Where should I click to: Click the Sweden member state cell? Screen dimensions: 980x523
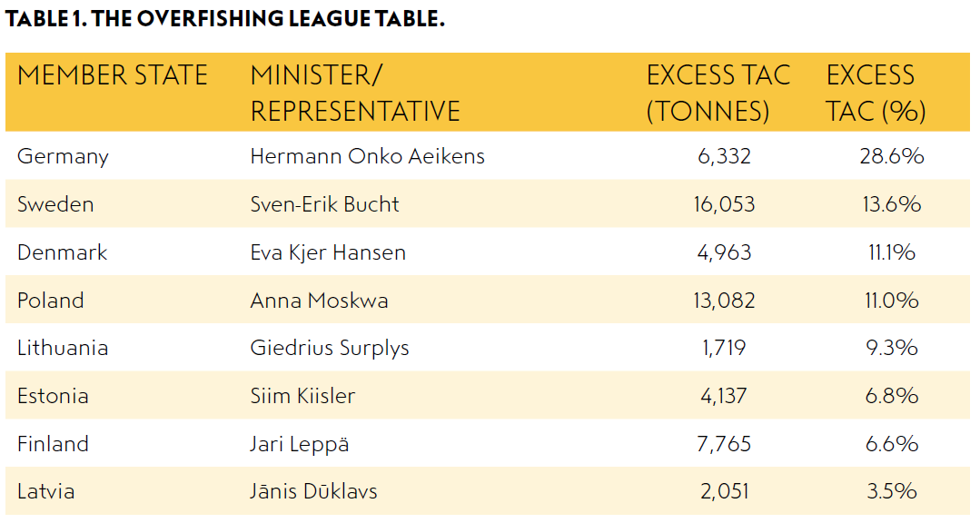pyautogui.click(x=55, y=204)
